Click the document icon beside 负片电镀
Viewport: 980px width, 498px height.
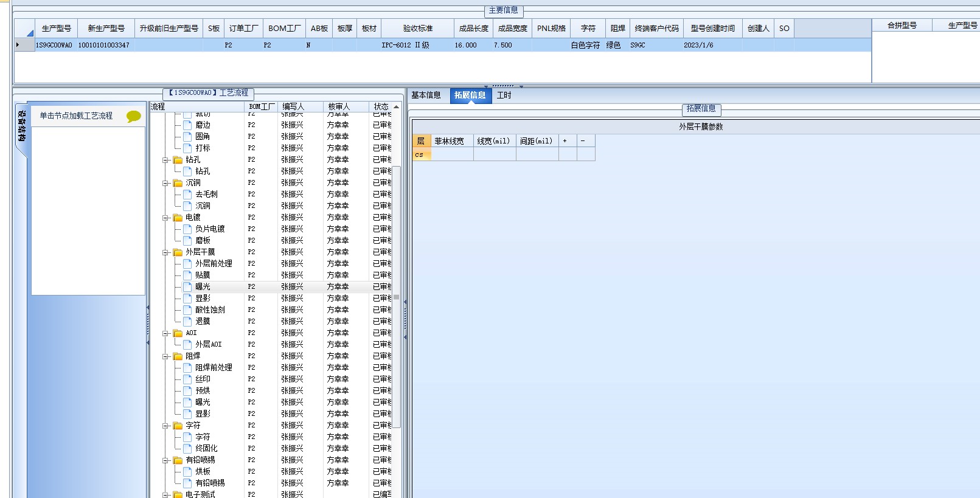188,229
